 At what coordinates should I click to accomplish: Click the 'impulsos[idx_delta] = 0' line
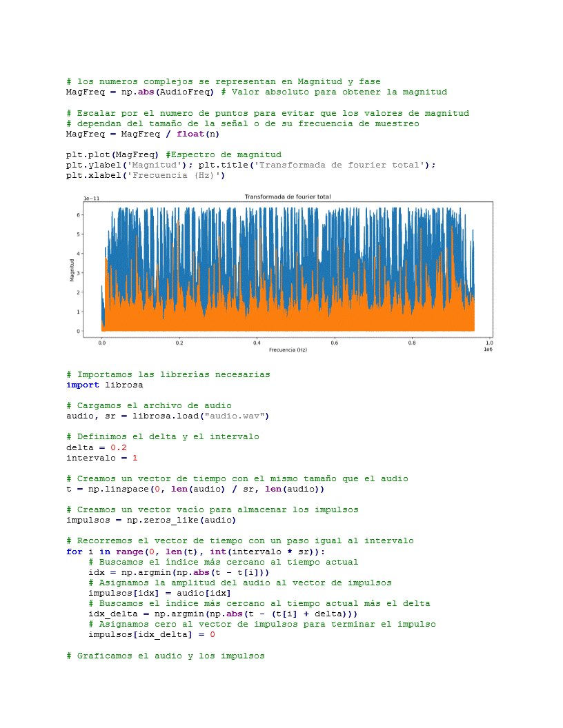152,634
